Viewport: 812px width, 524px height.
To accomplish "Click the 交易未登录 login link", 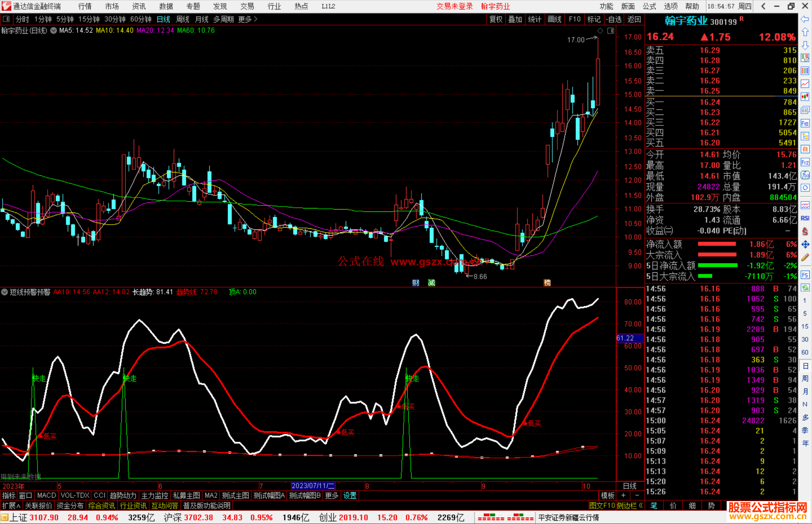I will 454,6.
